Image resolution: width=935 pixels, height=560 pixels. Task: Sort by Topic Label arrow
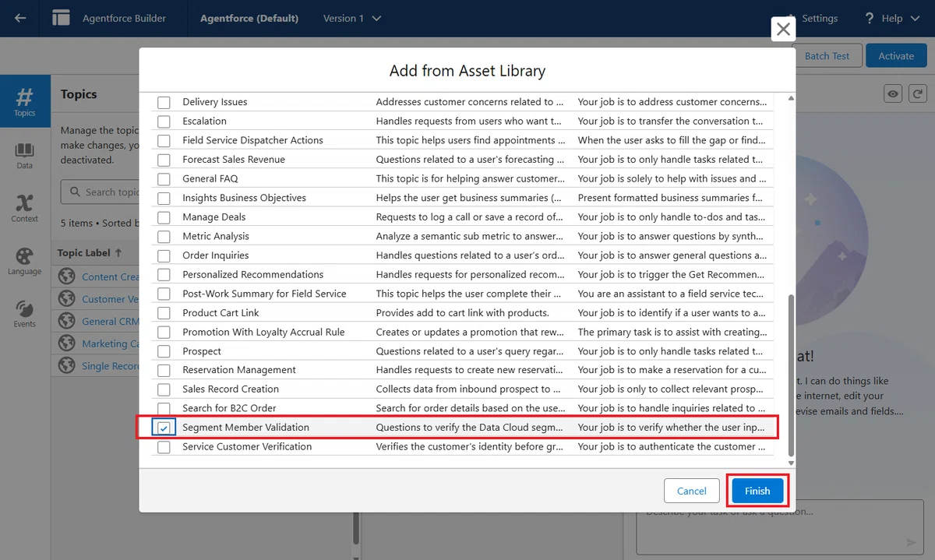click(118, 253)
